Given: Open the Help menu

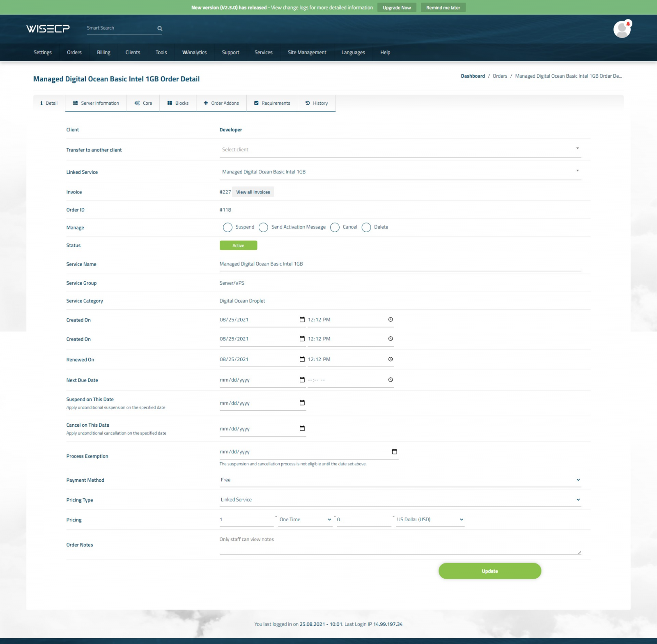Looking at the screenshot, I should point(385,53).
